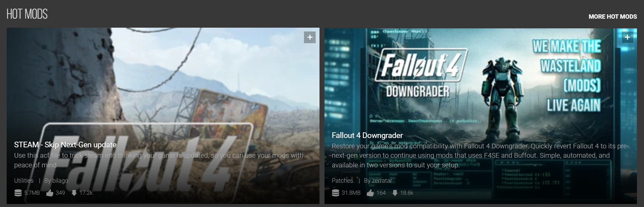Click description starting 'Use this acf file'

click(x=159, y=160)
